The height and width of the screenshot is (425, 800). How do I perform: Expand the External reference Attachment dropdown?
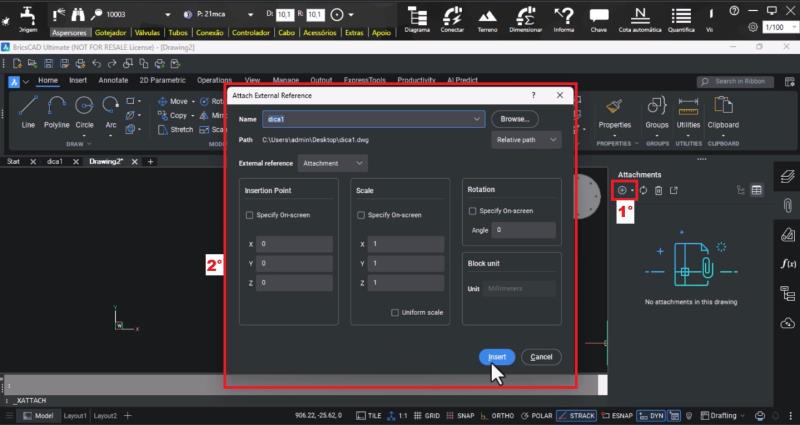(x=333, y=162)
